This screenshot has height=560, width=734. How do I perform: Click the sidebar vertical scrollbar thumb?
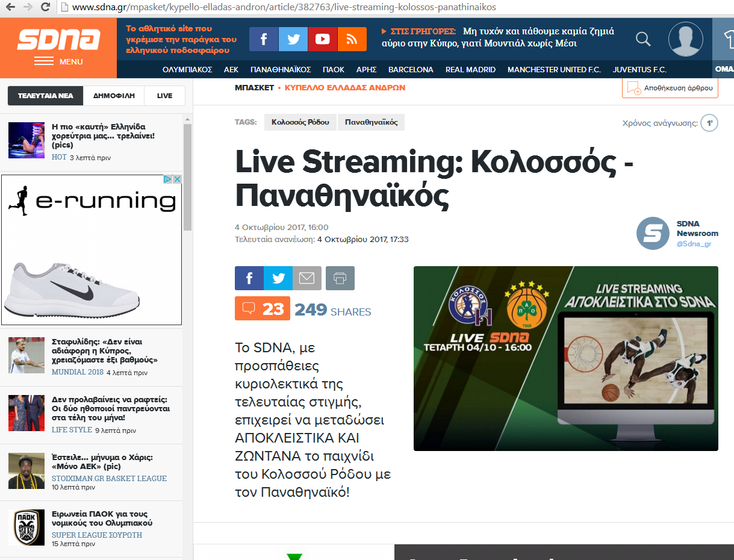(187, 177)
